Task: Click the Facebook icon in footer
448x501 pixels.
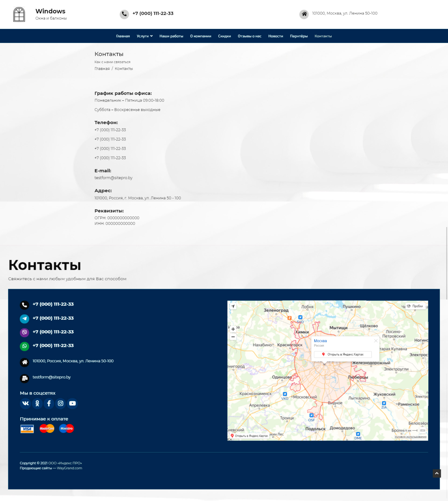Action: (49, 403)
